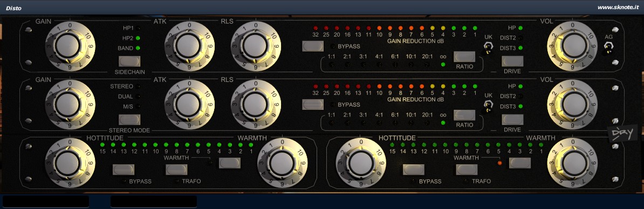Click the HP1 sidechain LED
Screen dimensions: 644x209
[x=139, y=28]
